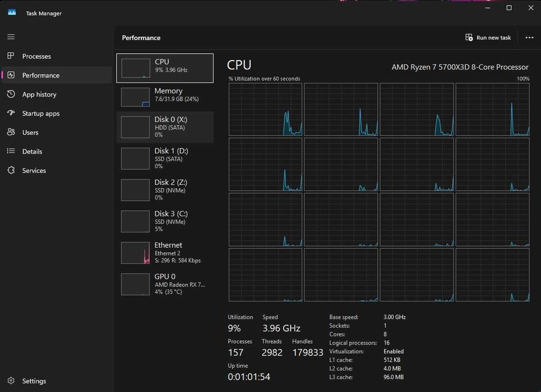Click the Handles count 179833
Image resolution: width=541 pixels, height=392 pixels.
pos(308,352)
